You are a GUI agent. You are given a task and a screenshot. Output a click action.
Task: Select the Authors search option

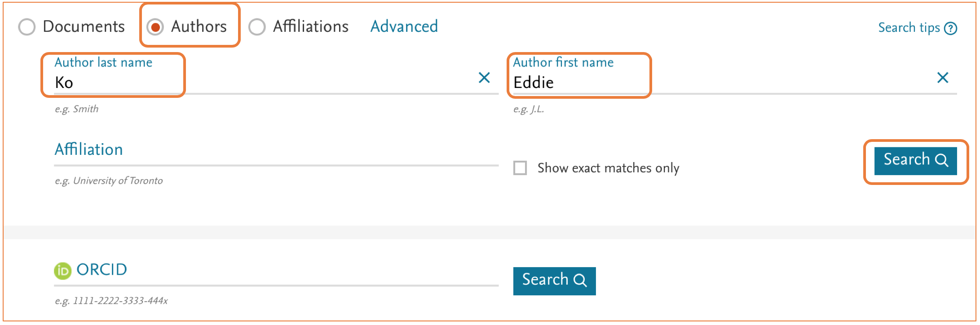[x=155, y=27]
